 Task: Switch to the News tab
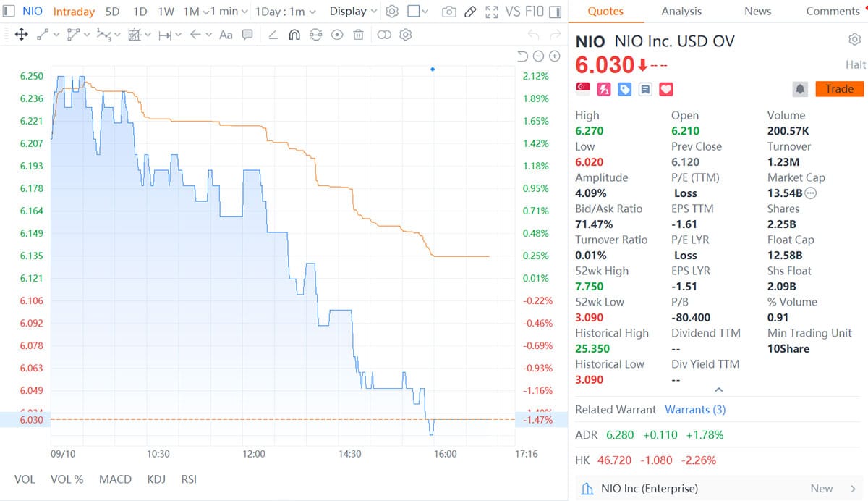pos(757,12)
